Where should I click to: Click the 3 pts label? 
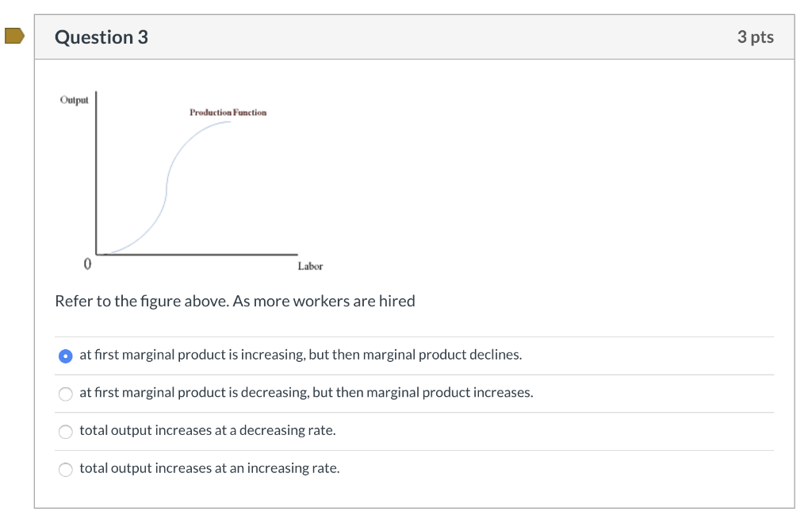point(756,37)
